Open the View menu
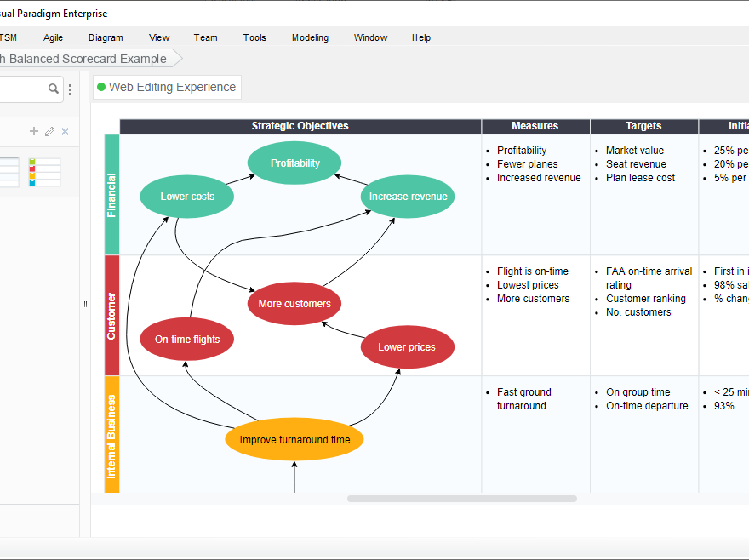Image resolution: width=749 pixels, height=560 pixels. (x=158, y=37)
